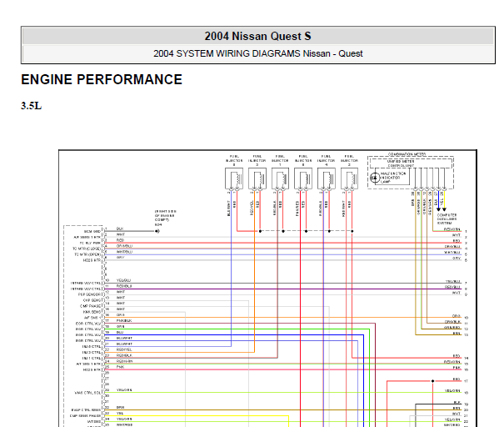This screenshot has width=504, height=427.
Task: Click the yellow arrowhead to the computer data lines
Action: (444, 209)
